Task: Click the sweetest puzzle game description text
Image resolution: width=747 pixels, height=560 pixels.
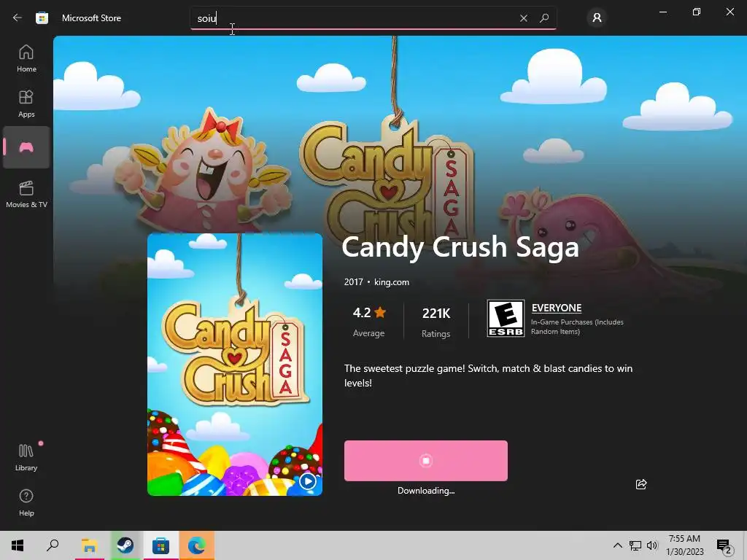Action: coord(488,376)
